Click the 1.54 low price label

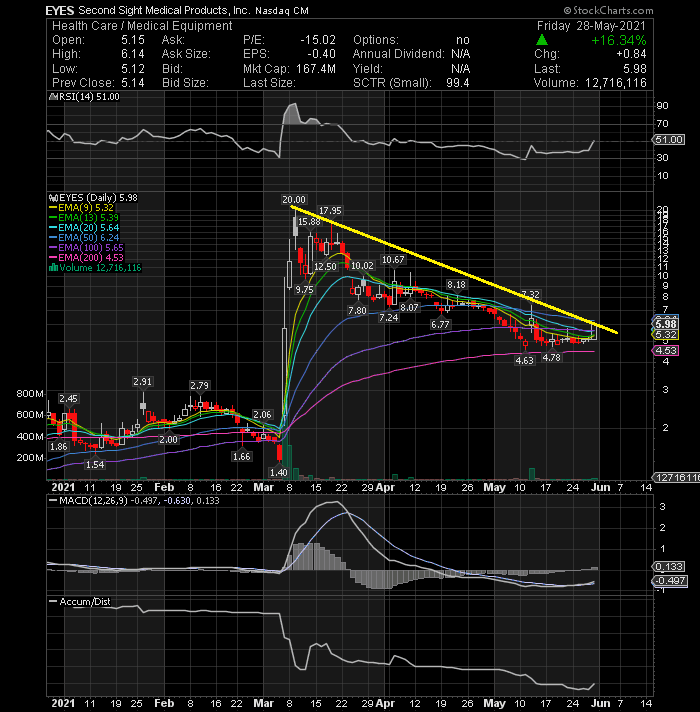(x=95, y=465)
